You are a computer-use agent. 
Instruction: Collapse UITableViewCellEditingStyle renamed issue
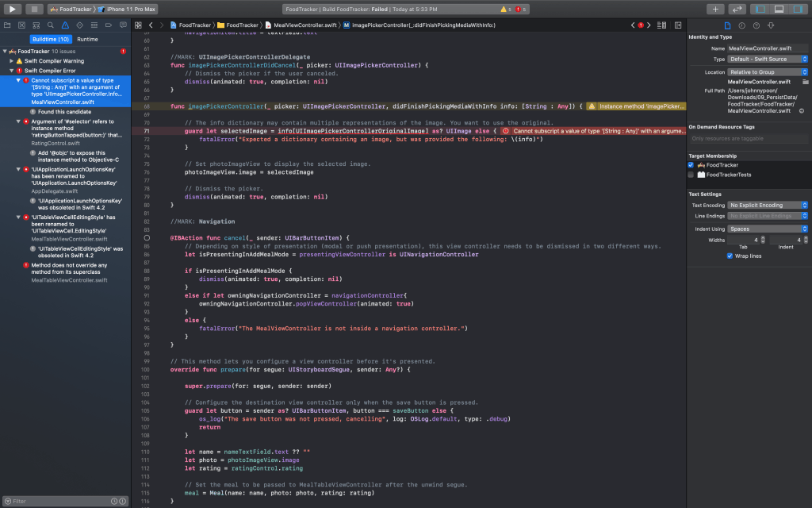coord(18,217)
